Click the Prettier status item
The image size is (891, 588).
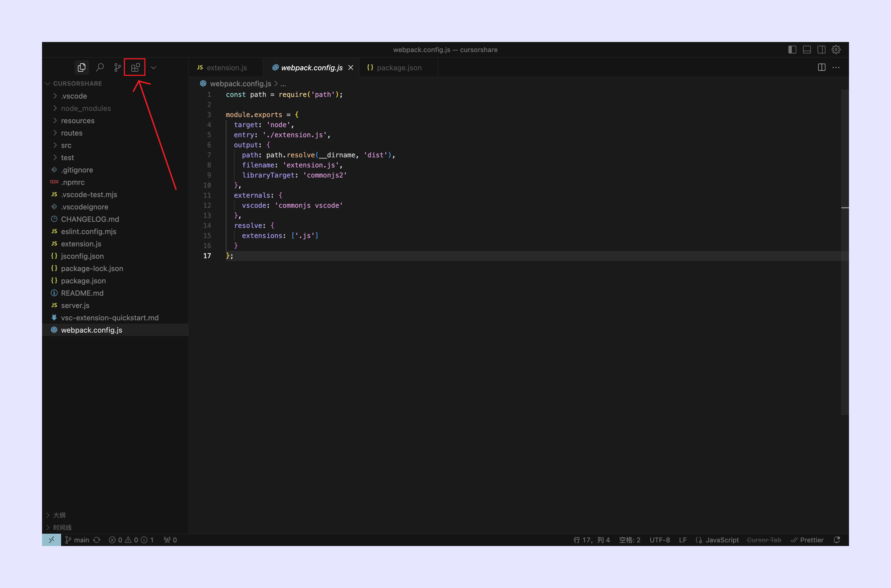807,540
